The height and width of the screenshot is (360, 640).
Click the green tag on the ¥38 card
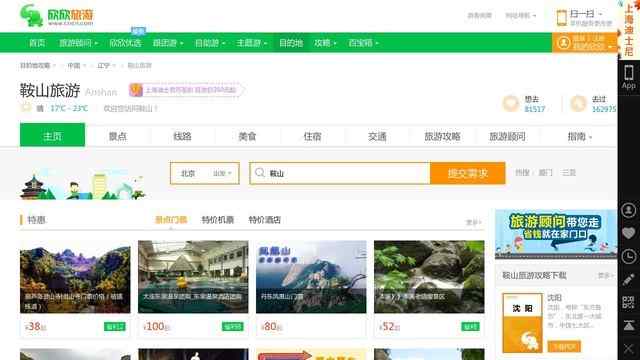pyautogui.click(x=115, y=327)
